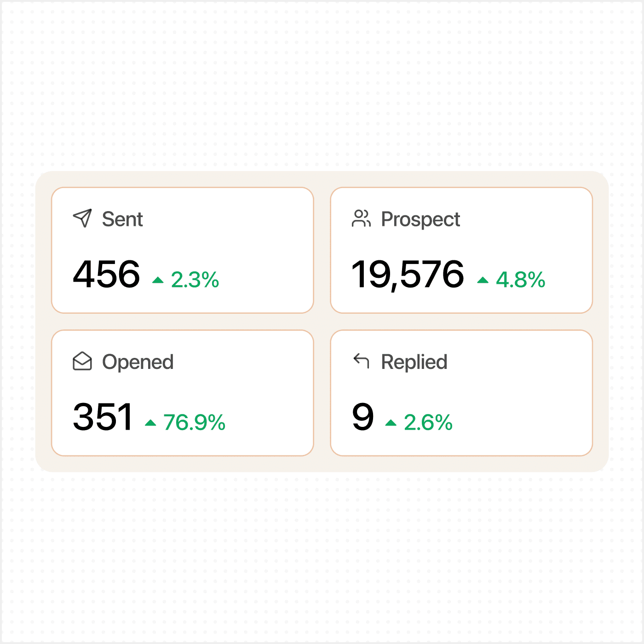Viewport: 644px width, 644px height.
Task: Click the green up triangle beside 2.6%
Action: pyautogui.click(x=391, y=422)
